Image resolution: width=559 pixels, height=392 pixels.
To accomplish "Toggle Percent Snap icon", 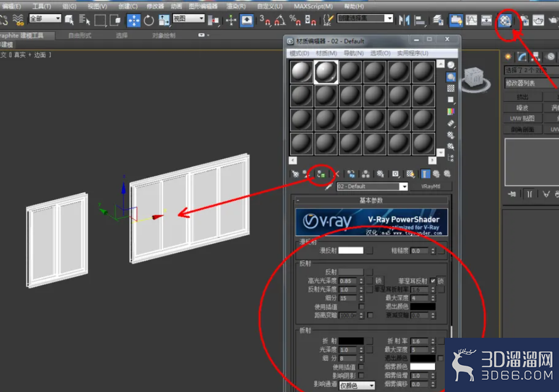I will click(x=295, y=21).
